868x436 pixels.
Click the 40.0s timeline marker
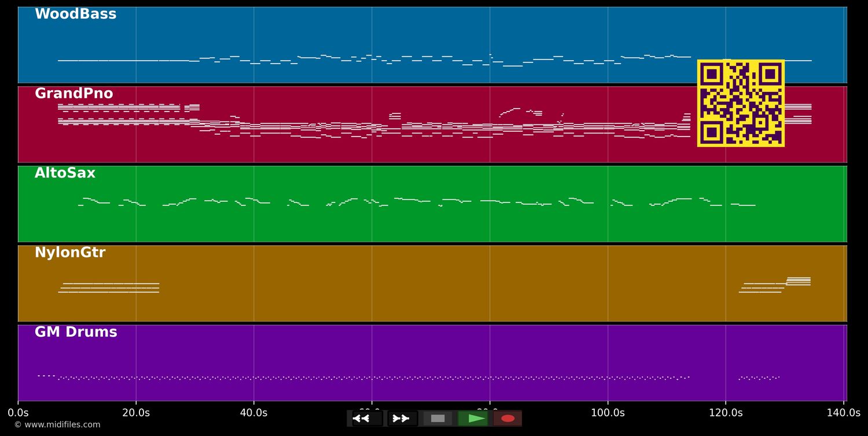point(253,413)
